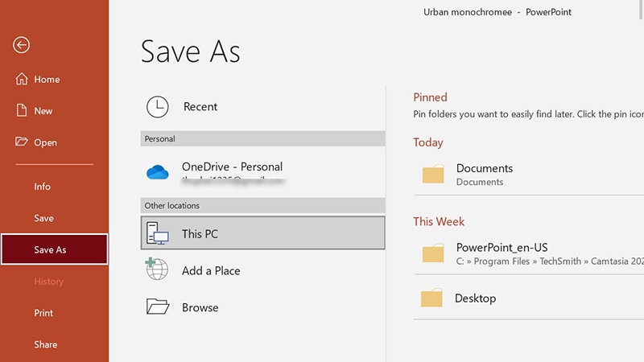
Task: Open the Desktop folder entry
Action: [529, 298]
